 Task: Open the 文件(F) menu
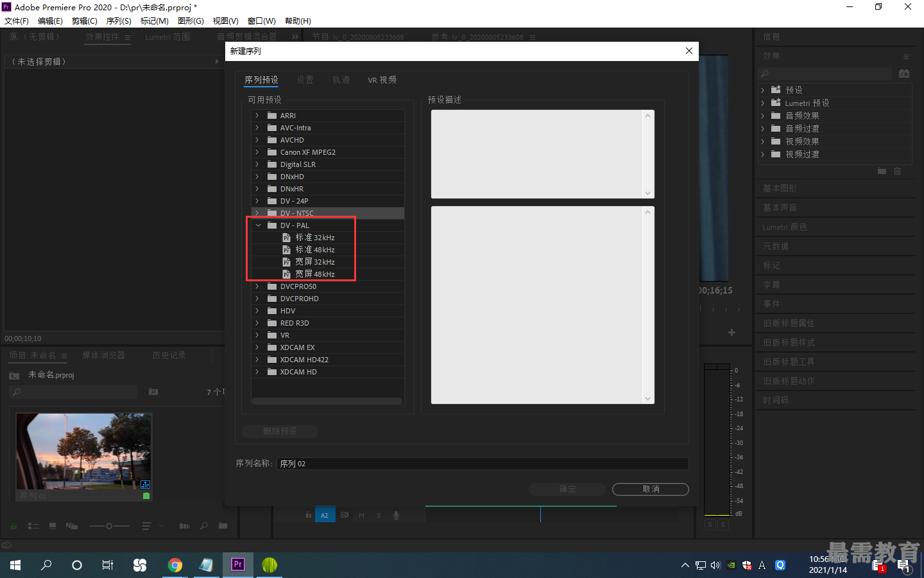click(x=17, y=21)
